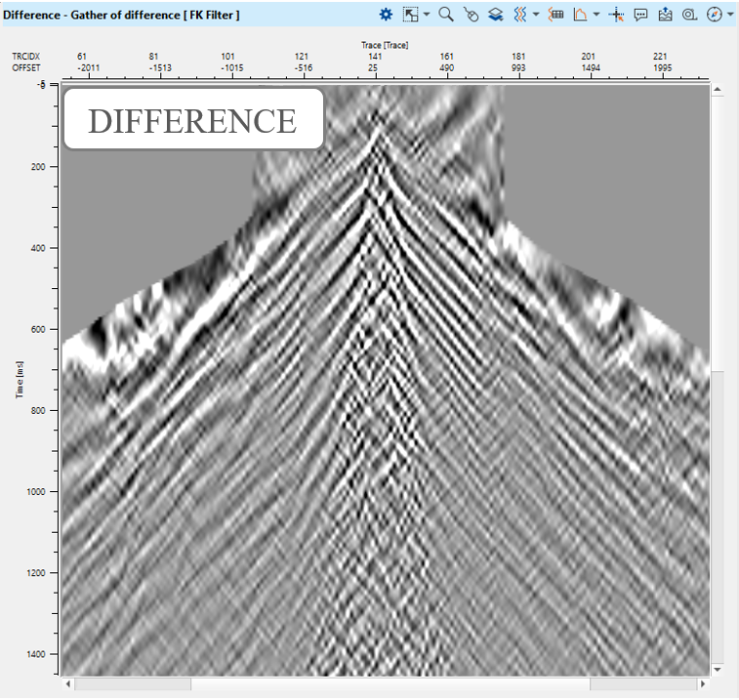Click the vertical scrollbar down arrow
The height and width of the screenshot is (700, 739).
(717, 670)
